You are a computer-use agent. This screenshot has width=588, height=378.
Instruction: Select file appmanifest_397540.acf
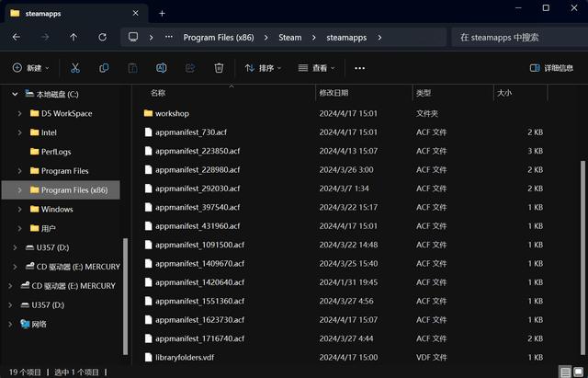tap(343, 207)
